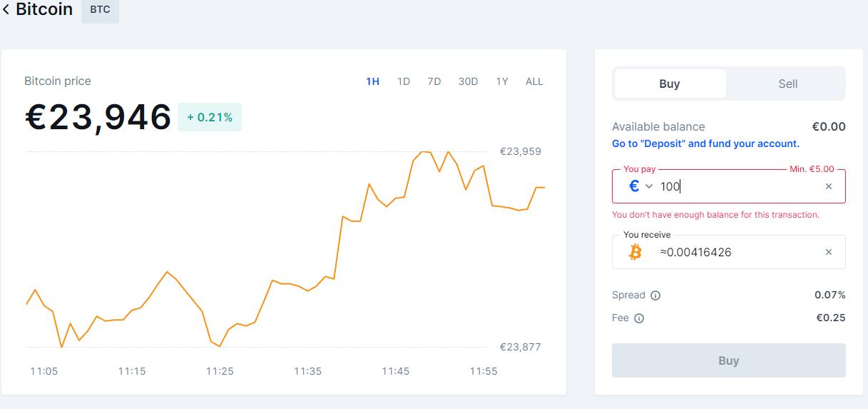This screenshot has height=409, width=868.
Task: Clear the You pay amount field
Action: point(828,186)
